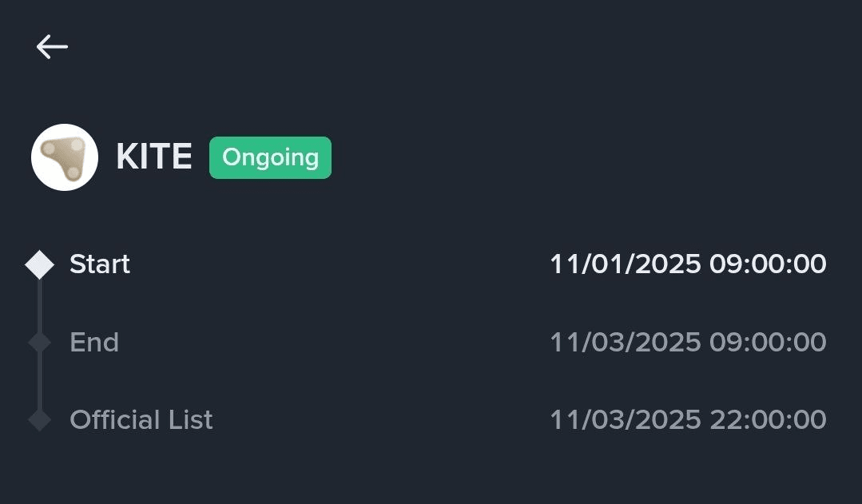The image size is (862, 504).
Task: Click the Start label
Action: (x=100, y=264)
